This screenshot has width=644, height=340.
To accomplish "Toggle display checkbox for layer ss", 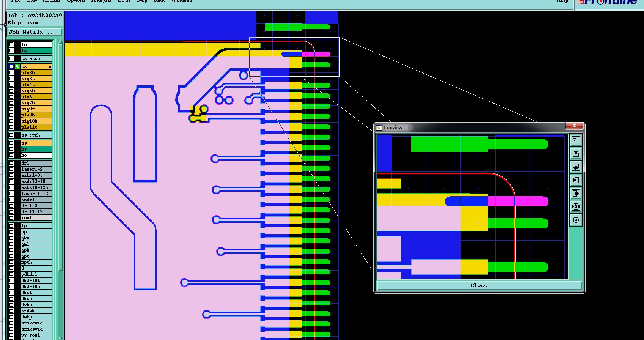I will click(11, 143).
